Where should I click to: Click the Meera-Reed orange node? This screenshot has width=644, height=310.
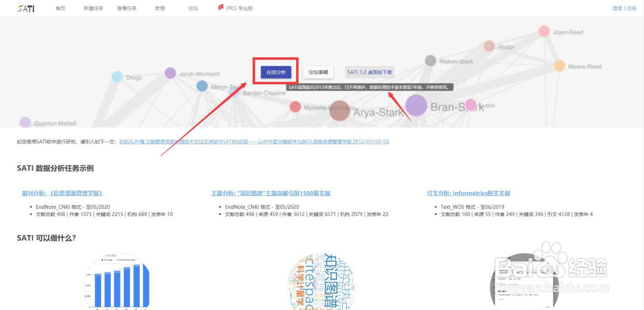(x=559, y=66)
